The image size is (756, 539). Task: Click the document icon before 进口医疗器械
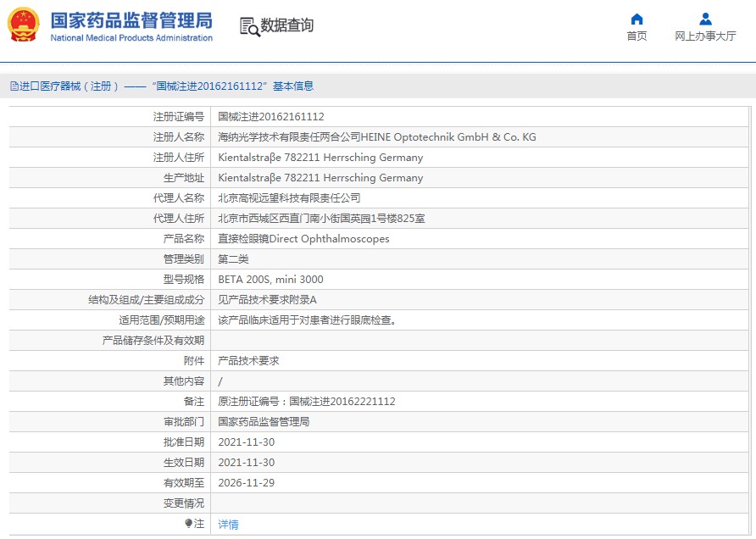pyautogui.click(x=14, y=86)
